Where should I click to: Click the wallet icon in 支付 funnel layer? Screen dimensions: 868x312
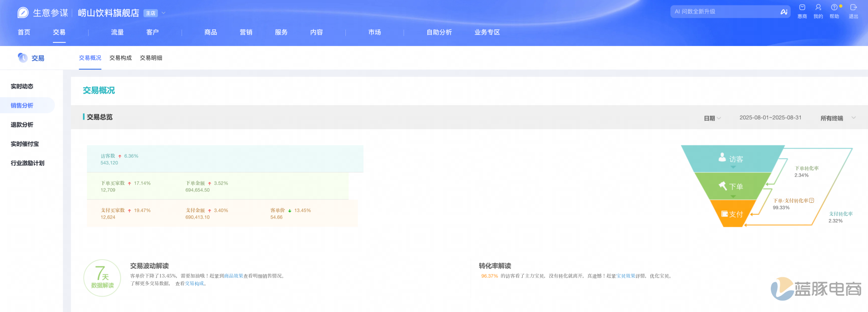tap(724, 214)
